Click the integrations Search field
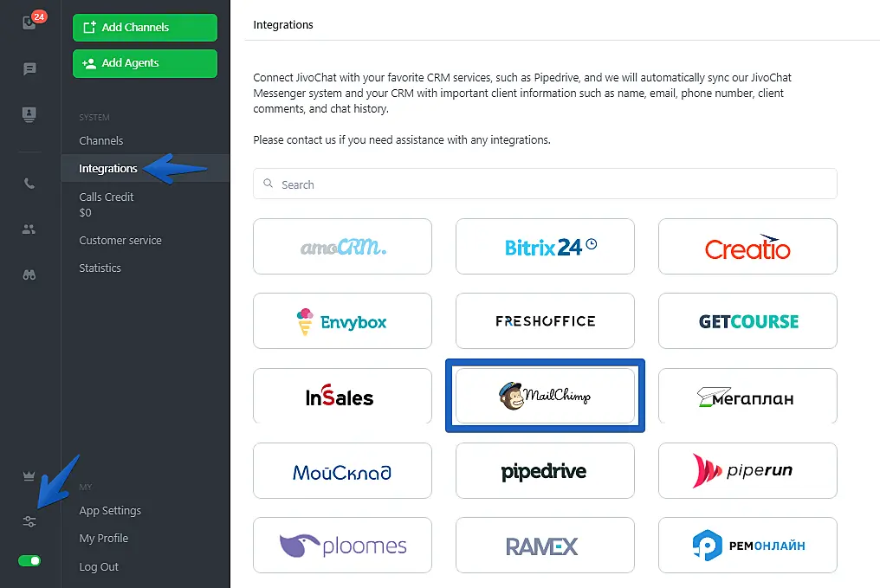The height and width of the screenshot is (588, 880). [545, 184]
